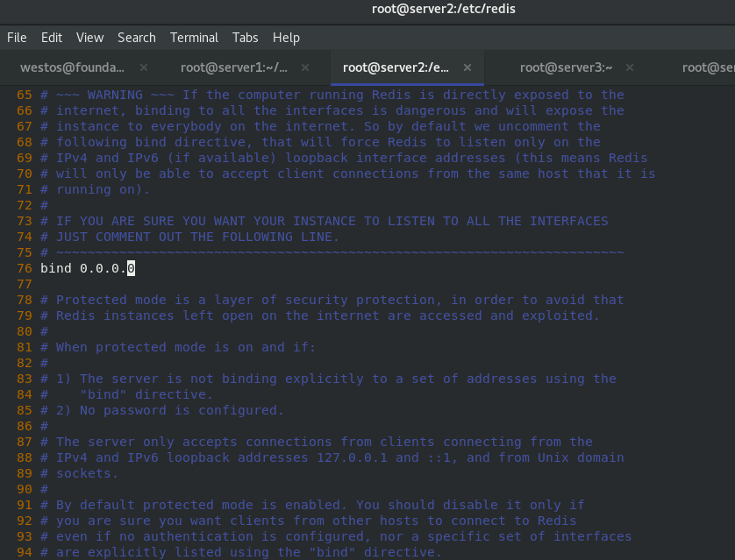Click 'Redis instances left open' on line 79

[x=154, y=315]
